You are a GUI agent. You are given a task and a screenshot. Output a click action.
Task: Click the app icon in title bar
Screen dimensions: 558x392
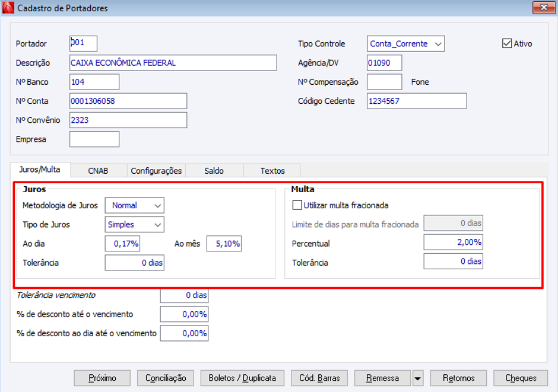[8, 8]
